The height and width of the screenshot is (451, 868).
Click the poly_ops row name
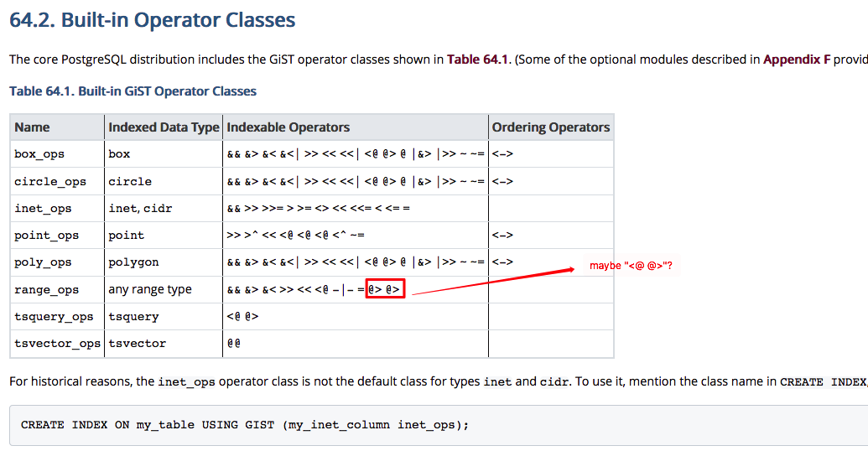(43, 262)
